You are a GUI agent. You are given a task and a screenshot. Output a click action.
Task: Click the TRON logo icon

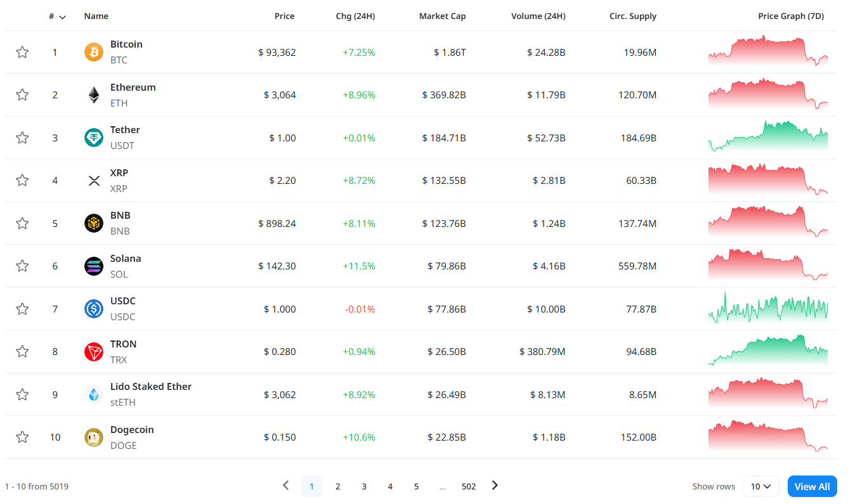[94, 352]
